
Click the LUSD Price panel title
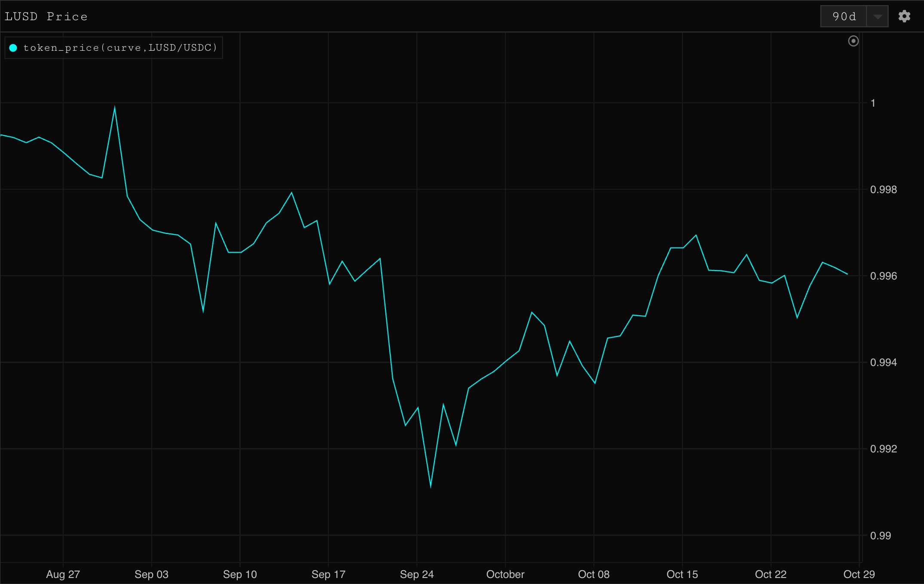pyautogui.click(x=46, y=17)
